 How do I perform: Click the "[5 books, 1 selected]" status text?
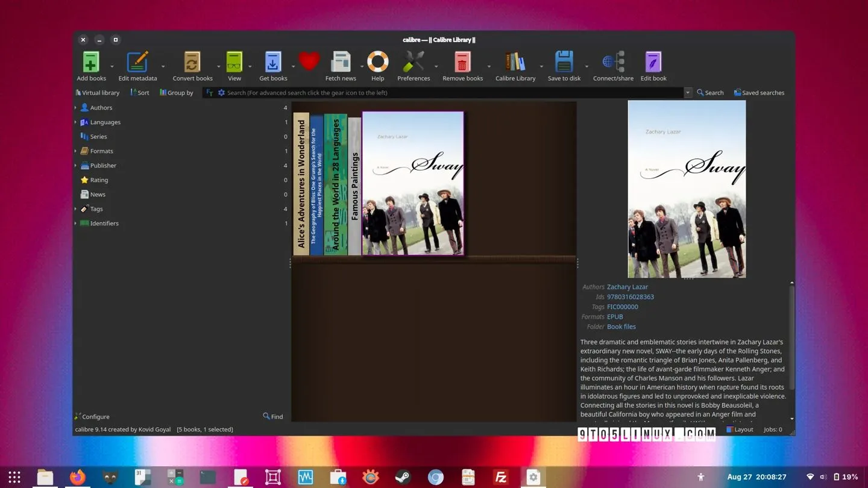point(205,430)
